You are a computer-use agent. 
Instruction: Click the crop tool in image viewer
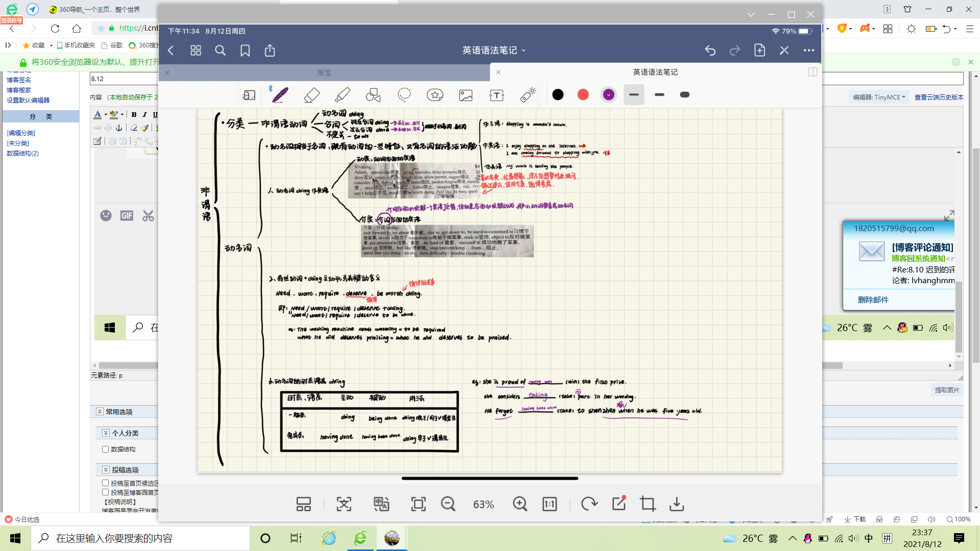pos(647,504)
